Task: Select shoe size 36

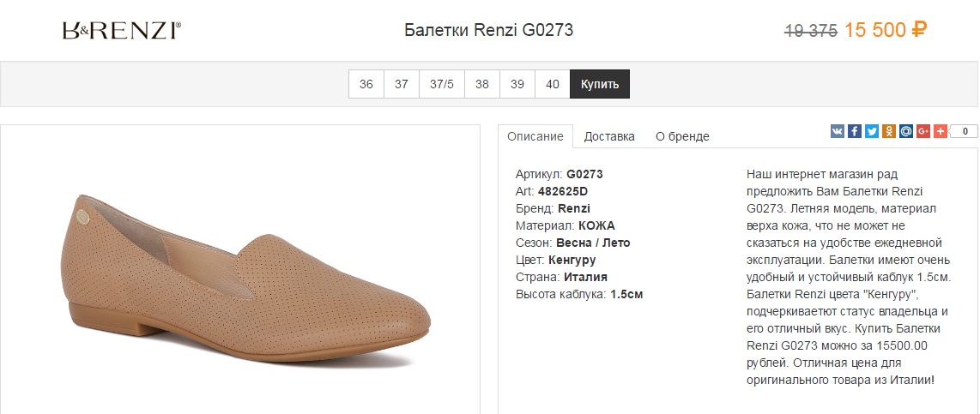Action: (366, 84)
